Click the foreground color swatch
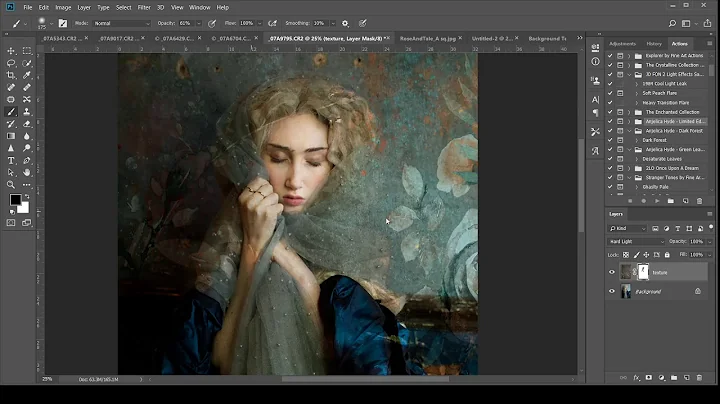This screenshot has height=404, width=720. 15,200
